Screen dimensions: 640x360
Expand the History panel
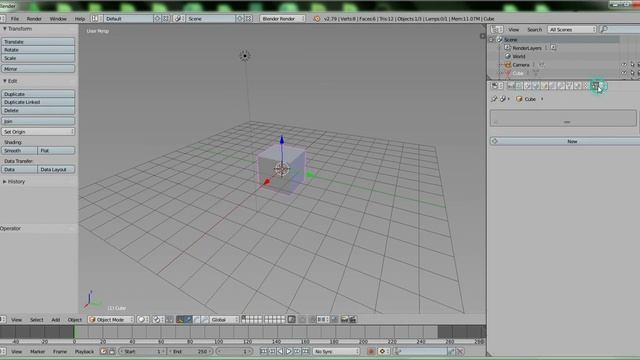[5, 182]
